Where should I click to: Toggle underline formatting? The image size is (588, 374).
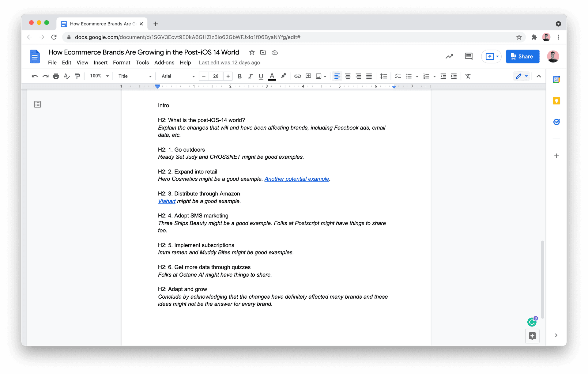pyautogui.click(x=261, y=76)
